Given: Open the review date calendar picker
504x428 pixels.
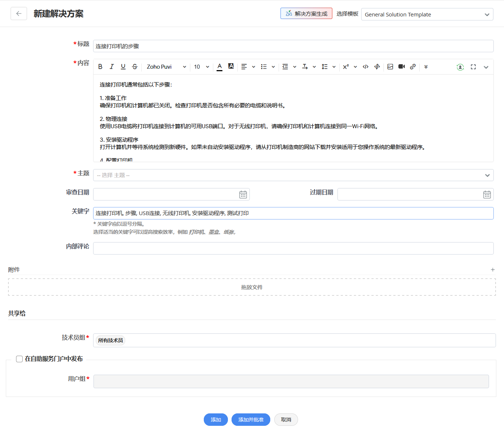Looking at the screenshot, I should click(x=243, y=195).
